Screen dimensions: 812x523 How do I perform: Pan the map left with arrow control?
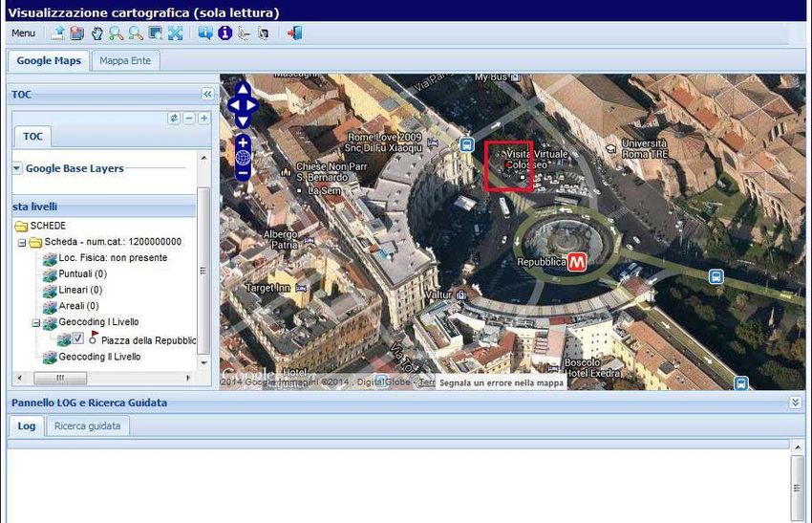[x=234, y=105]
